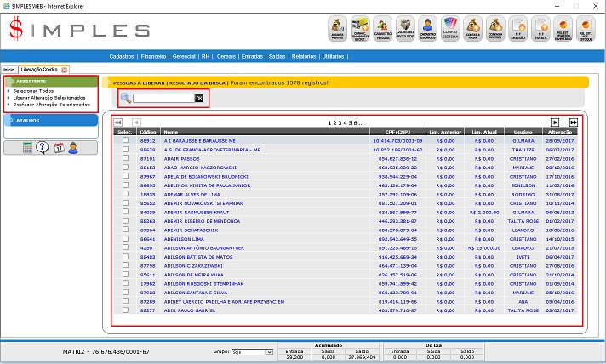The width and height of the screenshot is (606, 364).
Task: Click into the search text field
Action: click(163, 99)
